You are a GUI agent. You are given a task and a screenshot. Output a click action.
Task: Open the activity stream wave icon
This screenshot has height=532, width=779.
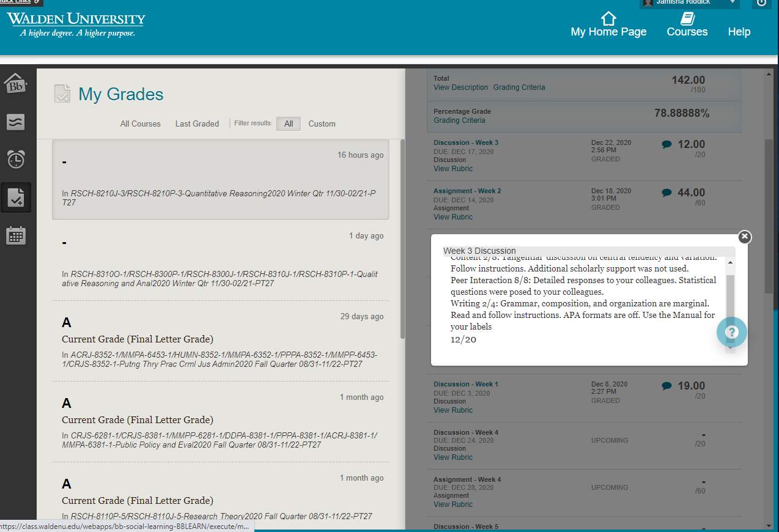click(16, 122)
